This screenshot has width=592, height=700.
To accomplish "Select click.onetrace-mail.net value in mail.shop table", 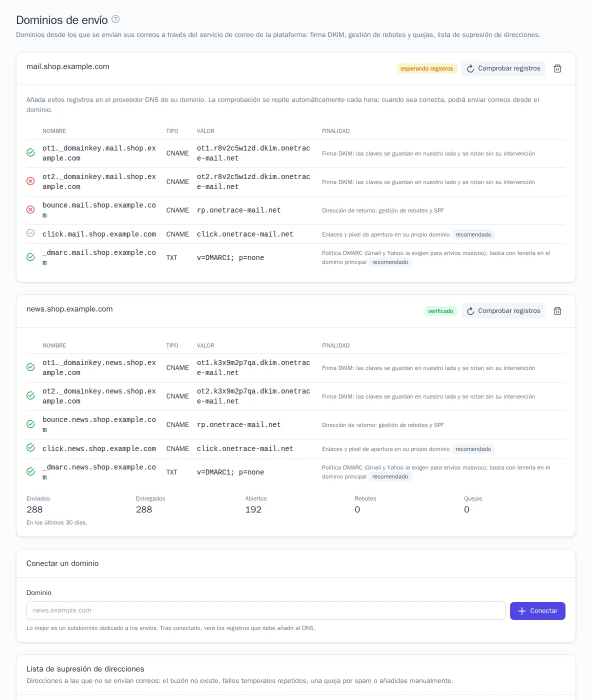I will click(245, 234).
